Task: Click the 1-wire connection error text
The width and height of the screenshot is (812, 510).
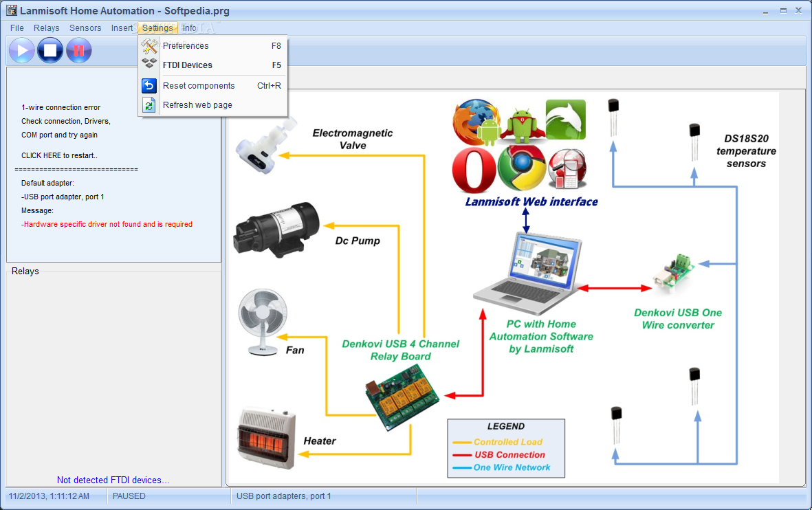Action: [x=61, y=107]
